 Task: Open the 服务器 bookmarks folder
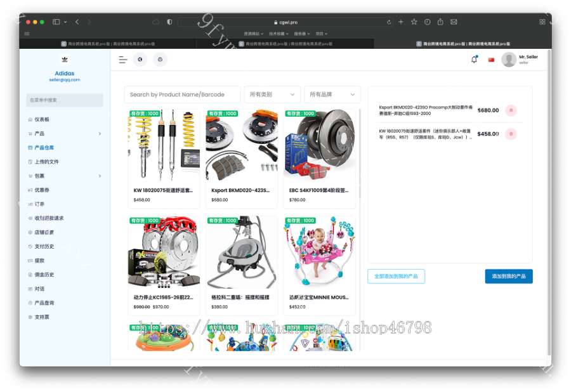tap(302, 34)
